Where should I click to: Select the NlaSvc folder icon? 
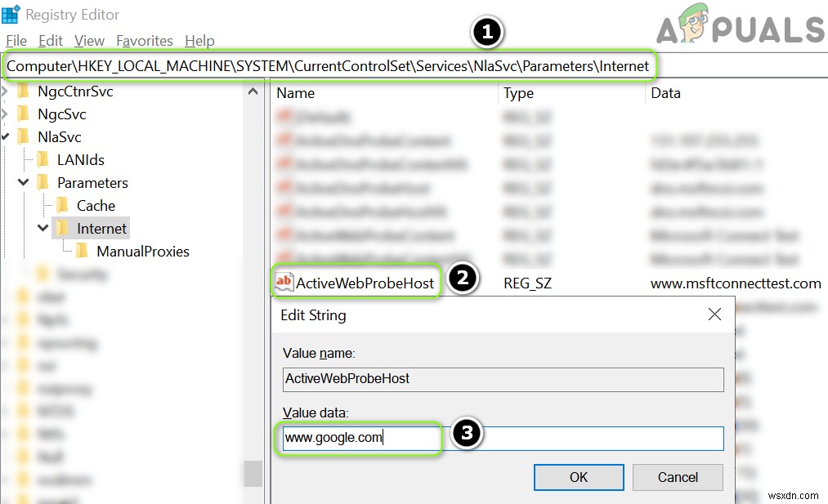[23, 136]
